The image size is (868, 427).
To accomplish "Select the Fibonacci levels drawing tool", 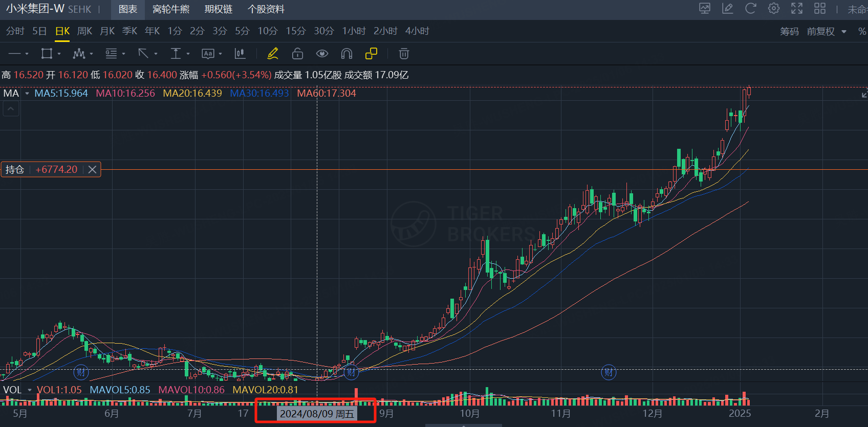I will 111,54.
